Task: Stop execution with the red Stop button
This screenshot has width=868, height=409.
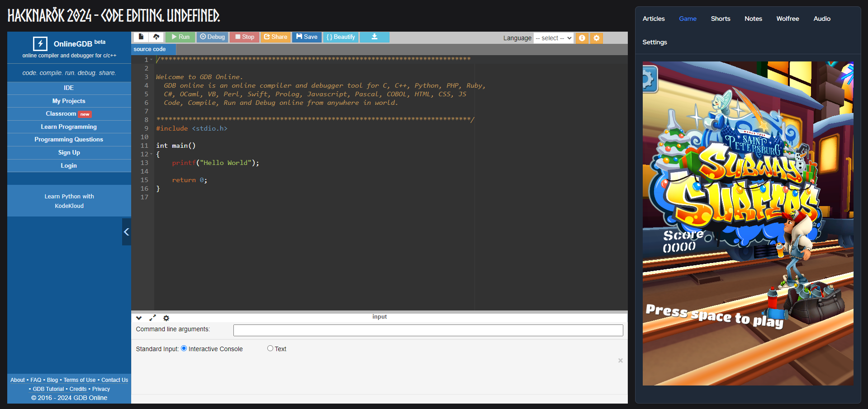Action: tap(244, 37)
